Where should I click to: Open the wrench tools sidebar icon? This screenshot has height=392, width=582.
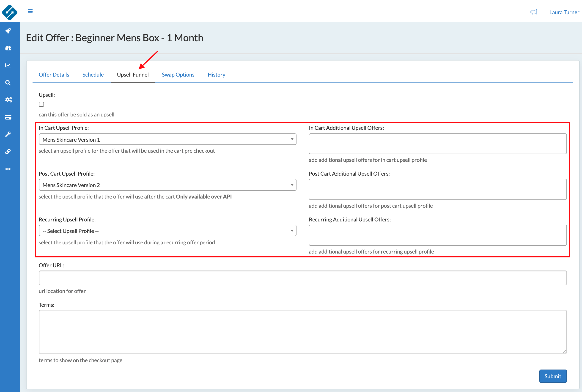pyautogui.click(x=8, y=134)
